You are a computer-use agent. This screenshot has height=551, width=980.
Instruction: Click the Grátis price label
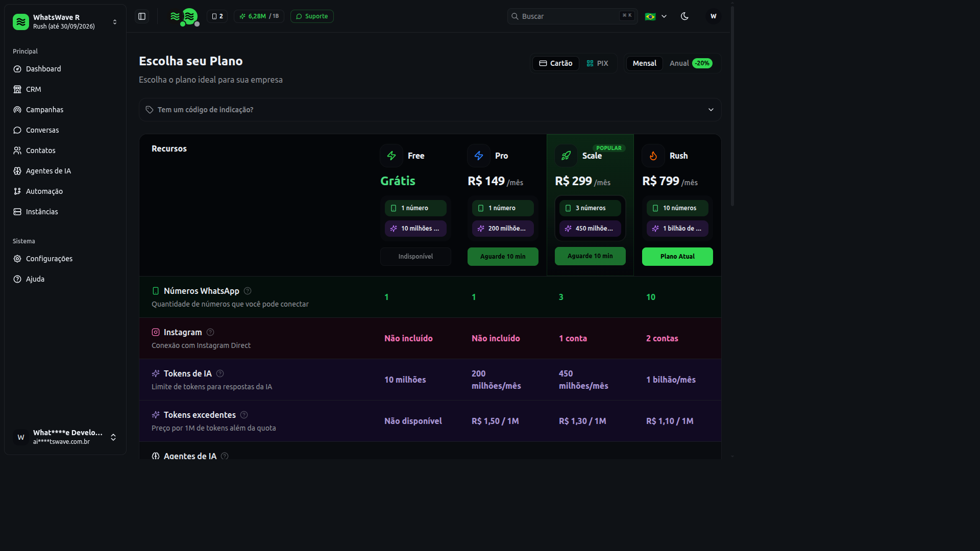[x=398, y=181]
